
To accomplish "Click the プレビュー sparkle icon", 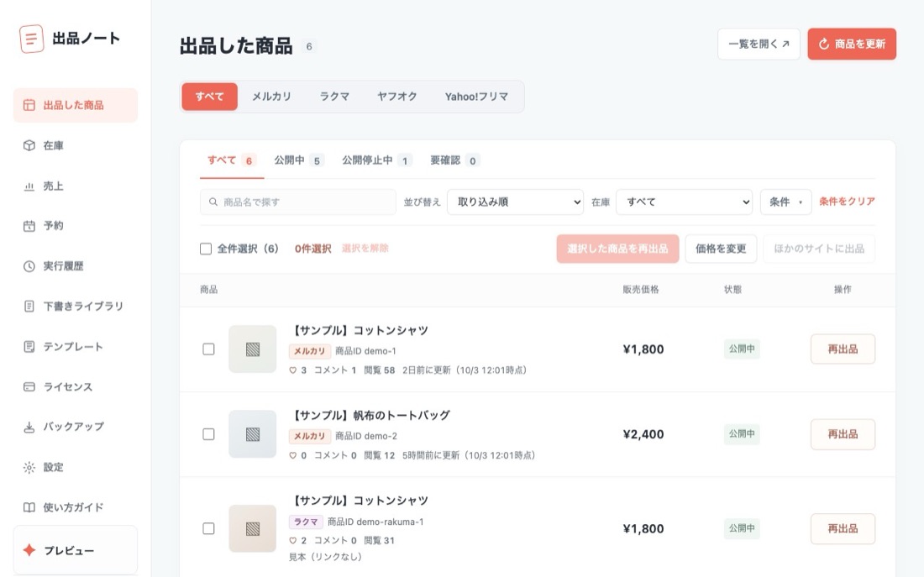I will (29, 550).
